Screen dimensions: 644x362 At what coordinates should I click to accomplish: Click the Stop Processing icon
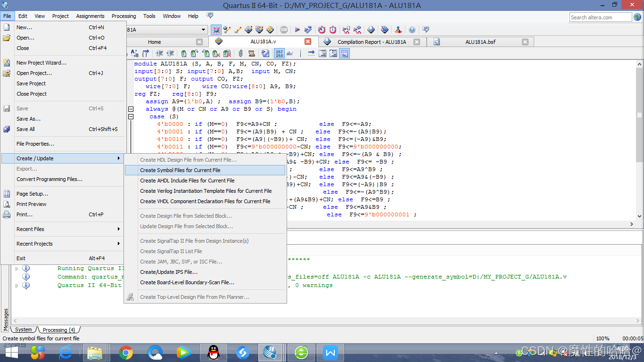(x=283, y=30)
